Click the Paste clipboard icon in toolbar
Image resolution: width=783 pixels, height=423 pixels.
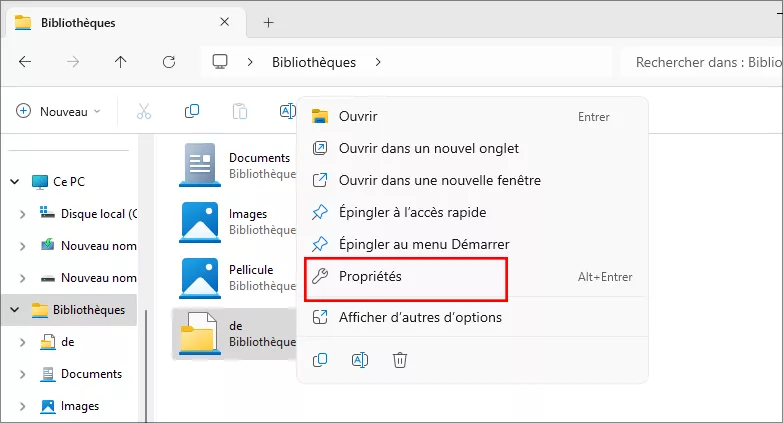point(240,111)
